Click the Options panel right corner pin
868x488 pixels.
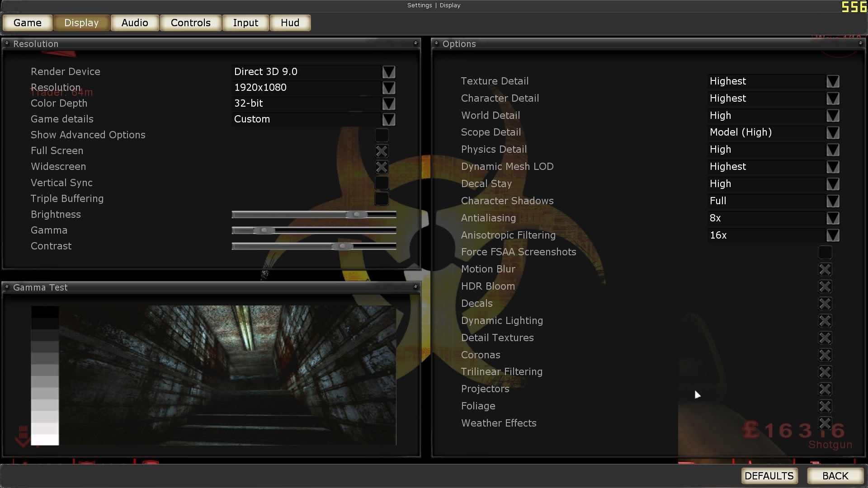point(860,43)
